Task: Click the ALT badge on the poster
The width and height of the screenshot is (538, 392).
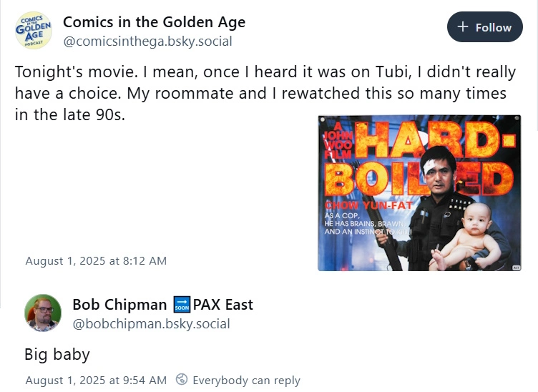Action: click(516, 267)
